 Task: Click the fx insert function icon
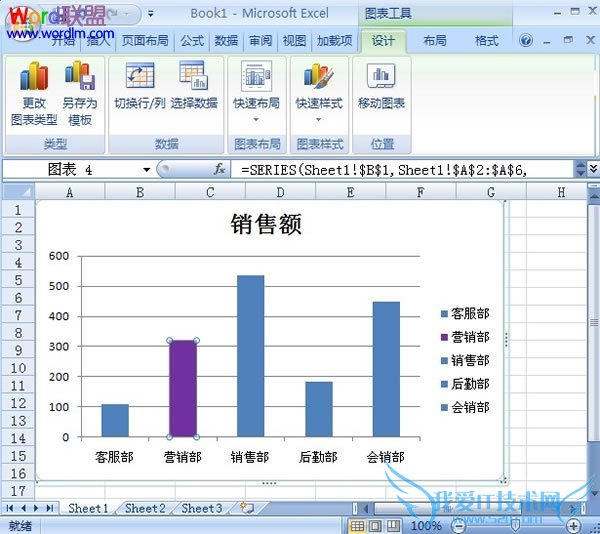click(219, 169)
